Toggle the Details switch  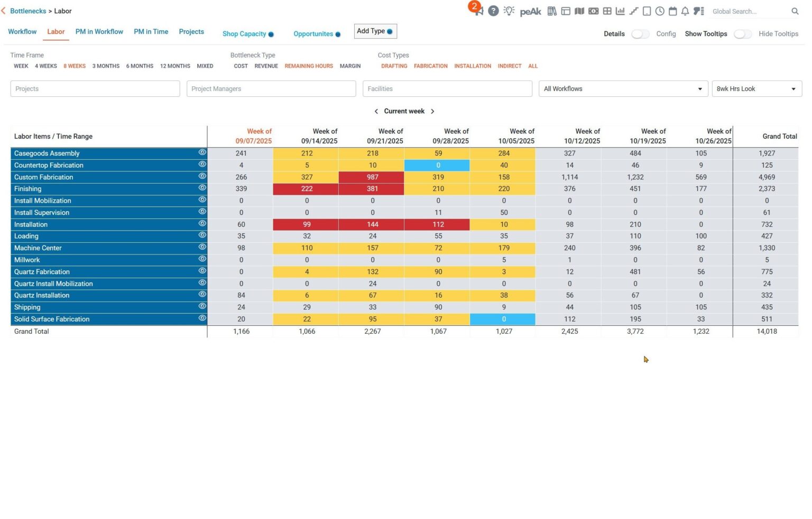pos(640,33)
